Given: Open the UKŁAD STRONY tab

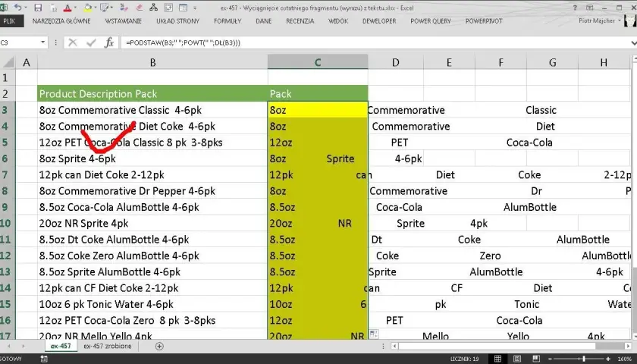Looking at the screenshot, I should tap(177, 21).
